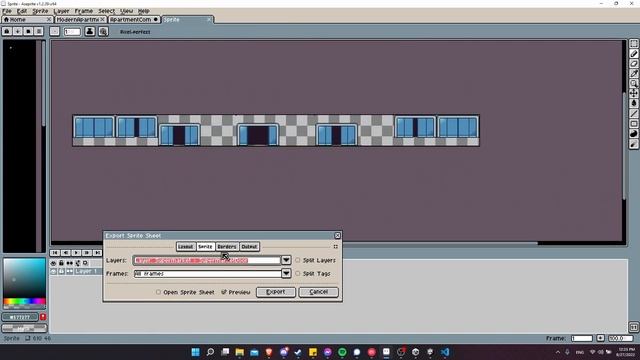Select the Eraser tool
The width and height of the screenshot is (640, 360).
pos(633,64)
